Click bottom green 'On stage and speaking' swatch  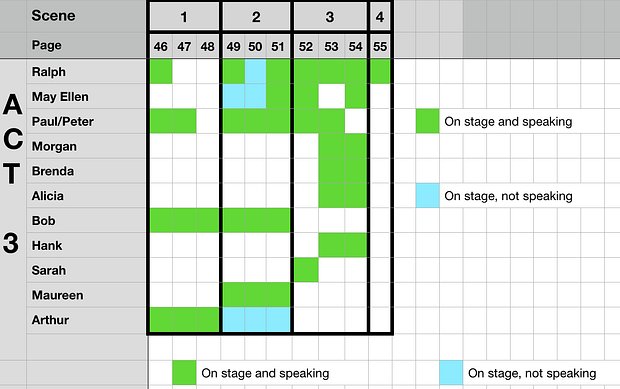tap(184, 372)
